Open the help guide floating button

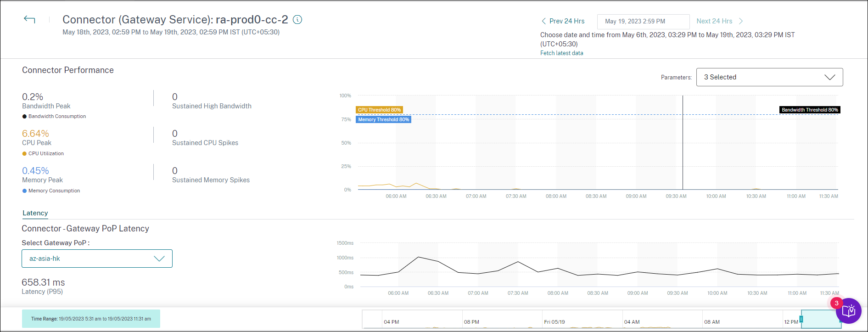coord(848,311)
